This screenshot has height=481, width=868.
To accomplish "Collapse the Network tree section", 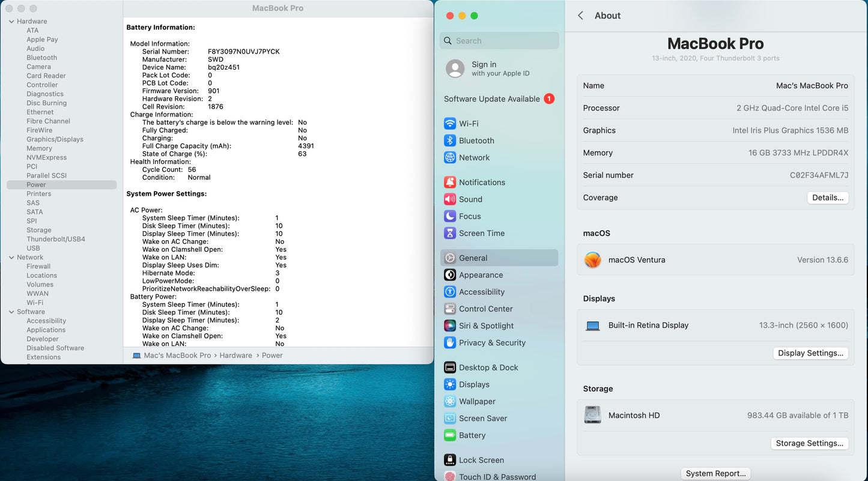I will 11,258.
